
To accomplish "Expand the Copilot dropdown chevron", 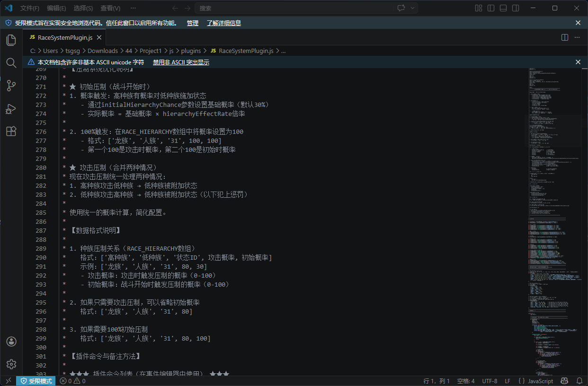I will (413, 8).
